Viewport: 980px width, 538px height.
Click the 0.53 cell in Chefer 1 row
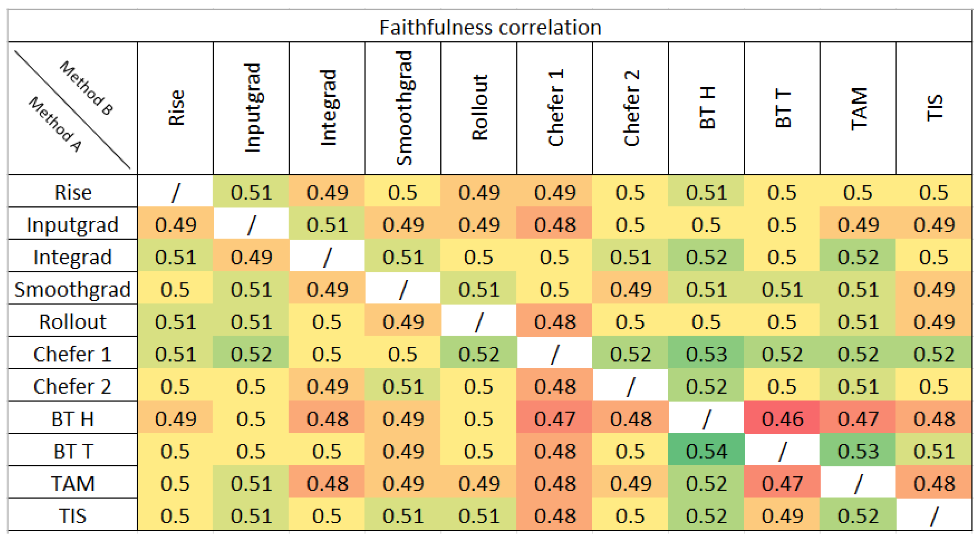coord(706,354)
